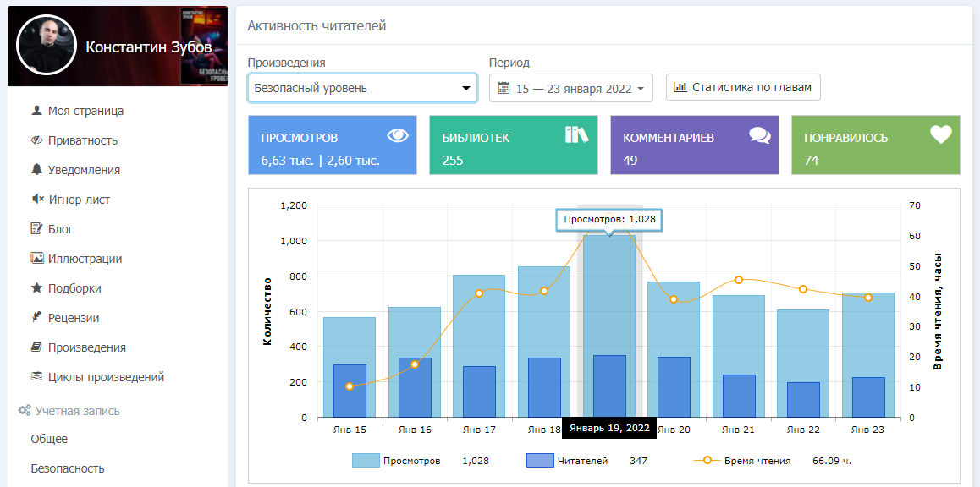The image size is (980, 487).
Task: Expand the 15 — 23 января 2022 period picker
Action: (570, 88)
